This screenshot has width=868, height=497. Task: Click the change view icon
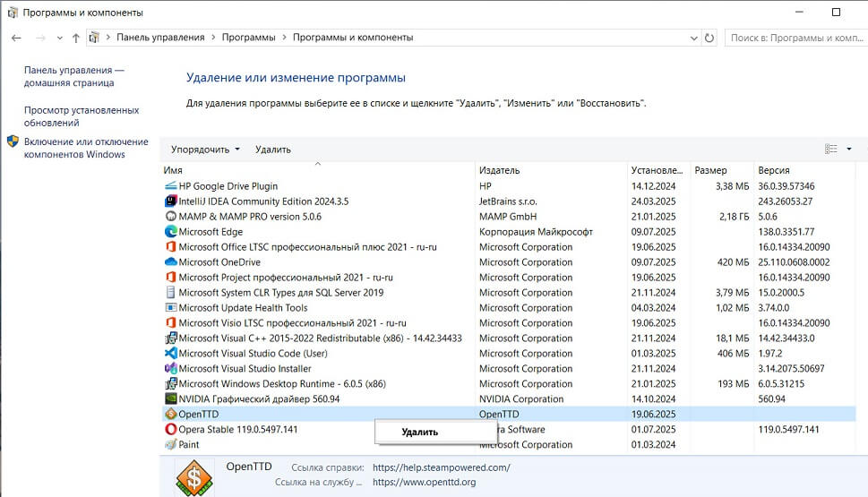(x=831, y=149)
